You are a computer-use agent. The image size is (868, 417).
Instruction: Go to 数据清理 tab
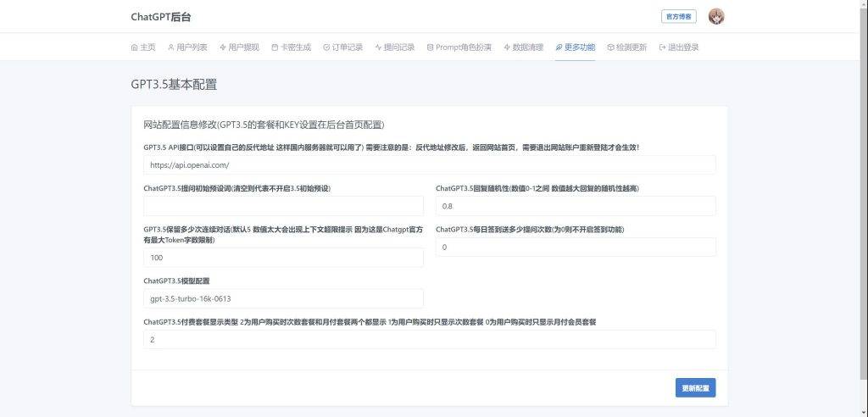click(524, 47)
